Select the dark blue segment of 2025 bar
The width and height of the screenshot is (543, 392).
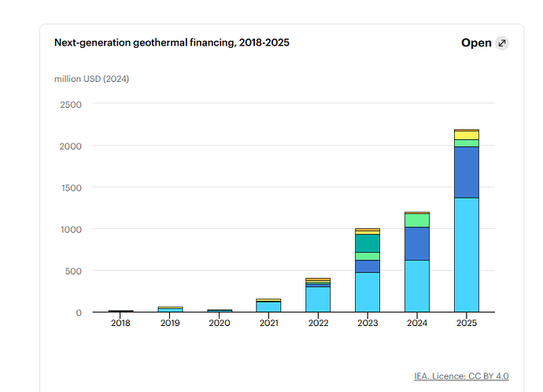point(467,172)
